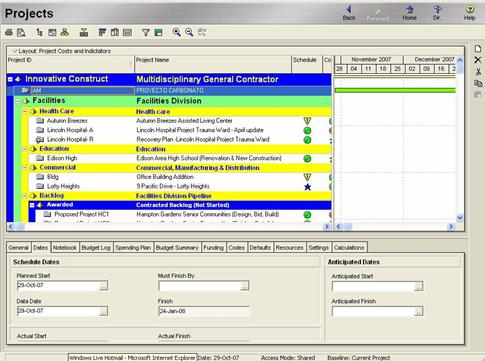Open the Must Finish By date picker
Screen dimensions: 485x361
click(x=245, y=286)
